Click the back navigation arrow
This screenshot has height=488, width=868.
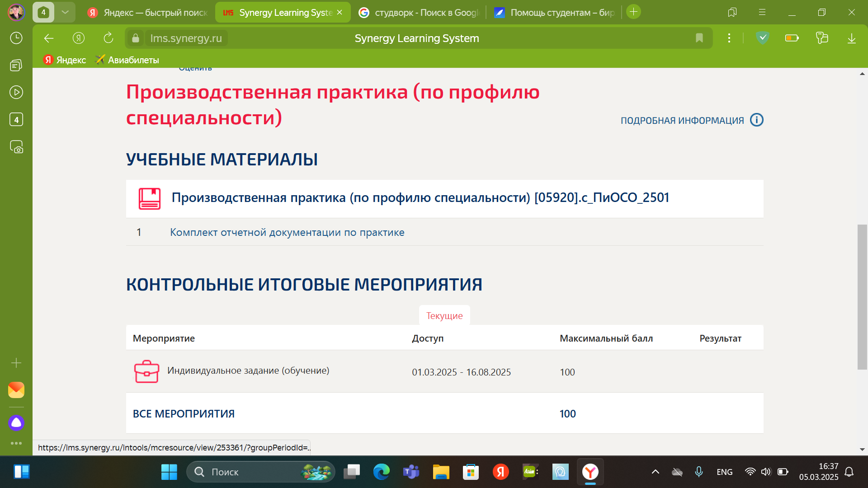[x=49, y=38]
